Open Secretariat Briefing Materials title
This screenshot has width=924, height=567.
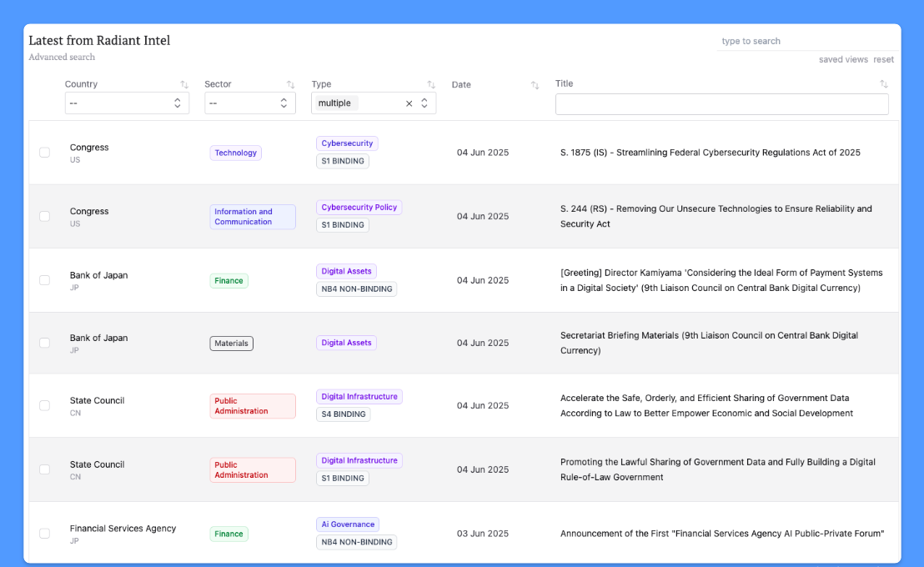pos(709,343)
